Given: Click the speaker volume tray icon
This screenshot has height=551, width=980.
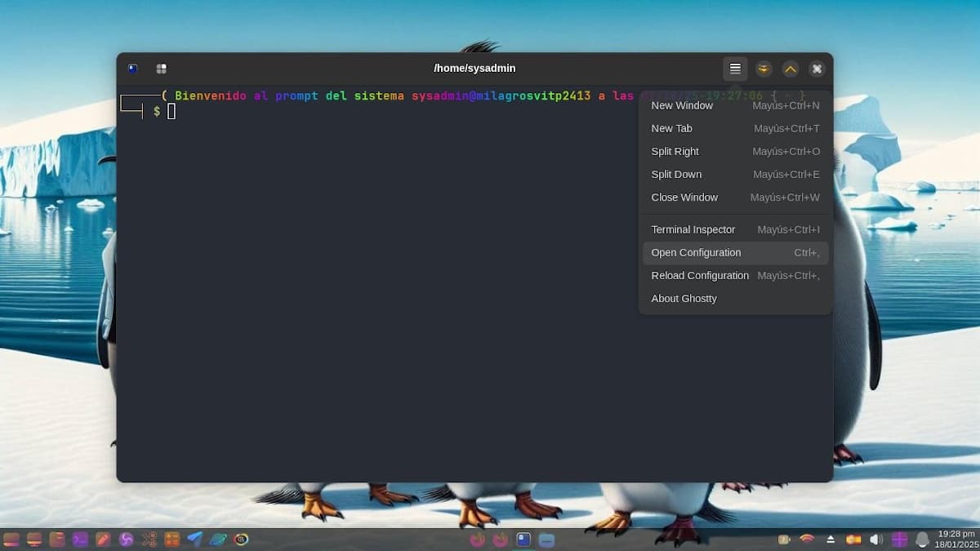Looking at the screenshot, I should pyautogui.click(x=876, y=539).
